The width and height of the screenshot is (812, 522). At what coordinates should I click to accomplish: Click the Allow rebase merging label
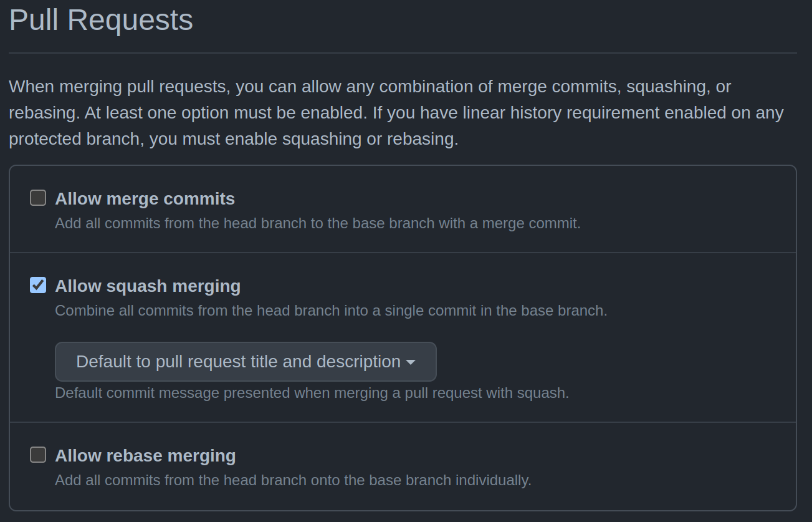click(145, 456)
